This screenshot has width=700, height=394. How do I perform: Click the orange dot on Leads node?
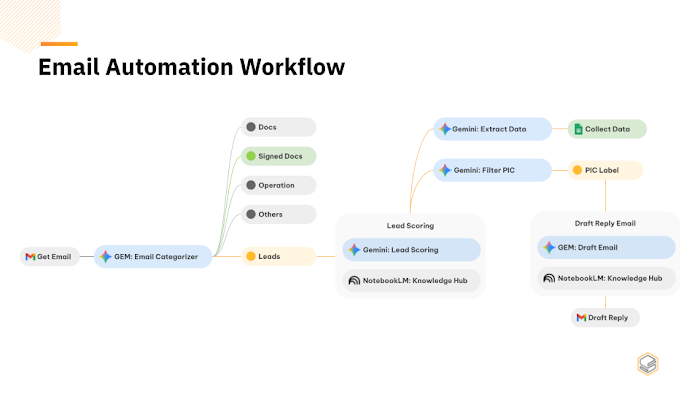coord(251,256)
